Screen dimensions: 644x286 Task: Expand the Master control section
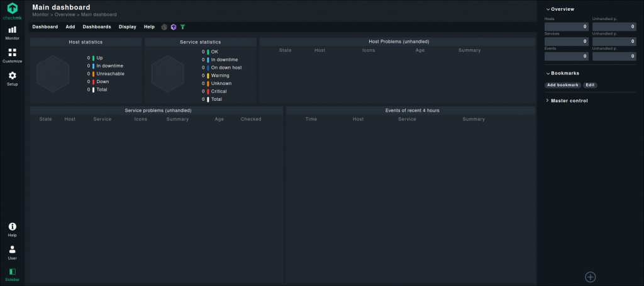(x=569, y=100)
